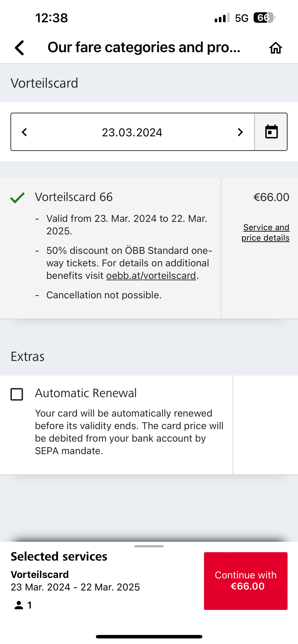The height and width of the screenshot is (644, 298).
Task: Open the Vorteilscard section header
Action: coord(44,83)
